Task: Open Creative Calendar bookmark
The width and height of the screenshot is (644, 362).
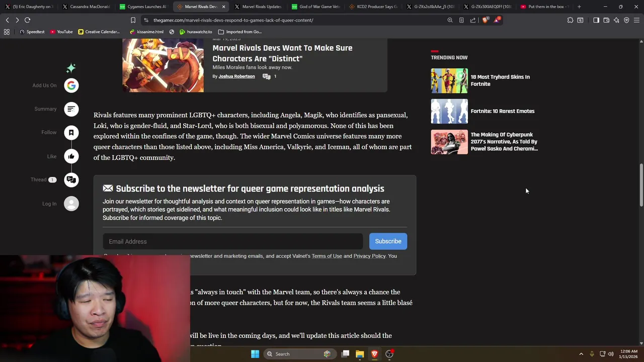Action: [99, 32]
